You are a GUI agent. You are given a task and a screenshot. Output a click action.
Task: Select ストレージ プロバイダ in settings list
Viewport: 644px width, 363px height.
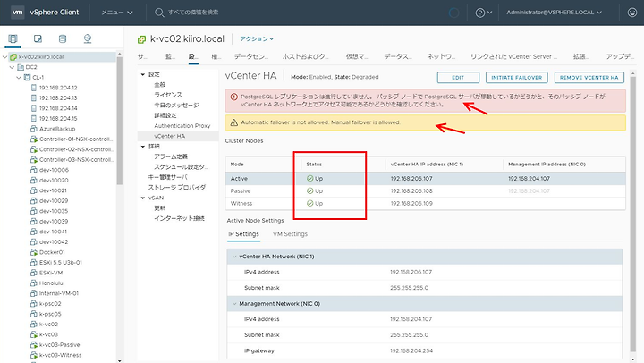click(176, 187)
